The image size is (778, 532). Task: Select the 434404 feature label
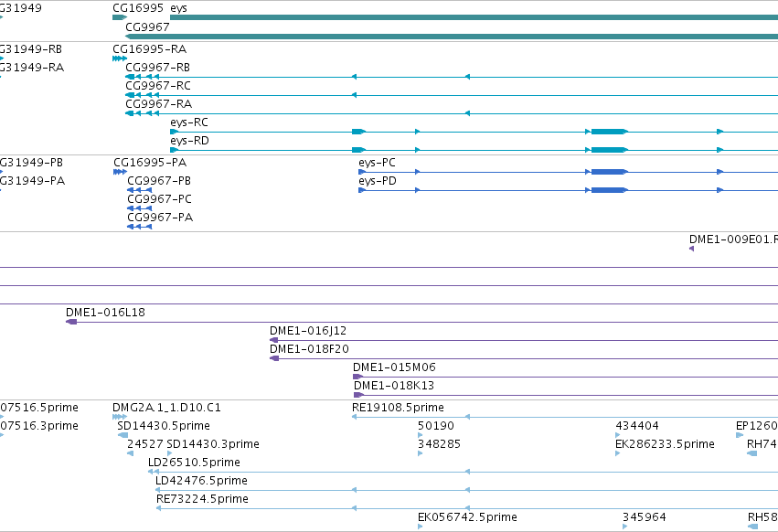[637, 426]
